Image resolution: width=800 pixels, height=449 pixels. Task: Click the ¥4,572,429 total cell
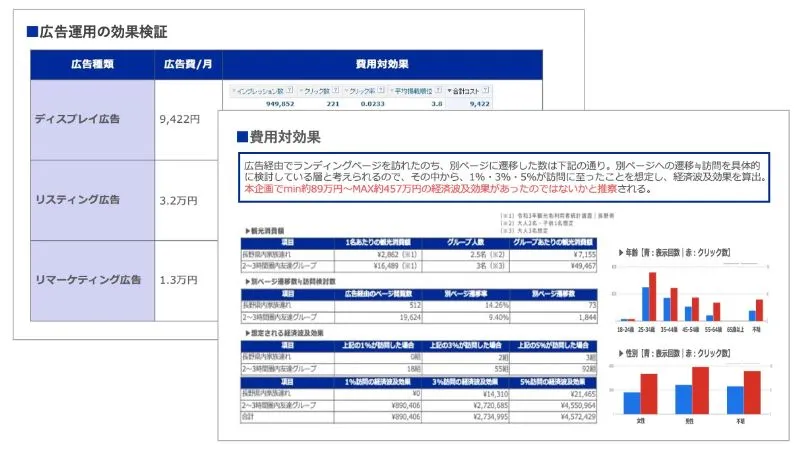(x=578, y=417)
